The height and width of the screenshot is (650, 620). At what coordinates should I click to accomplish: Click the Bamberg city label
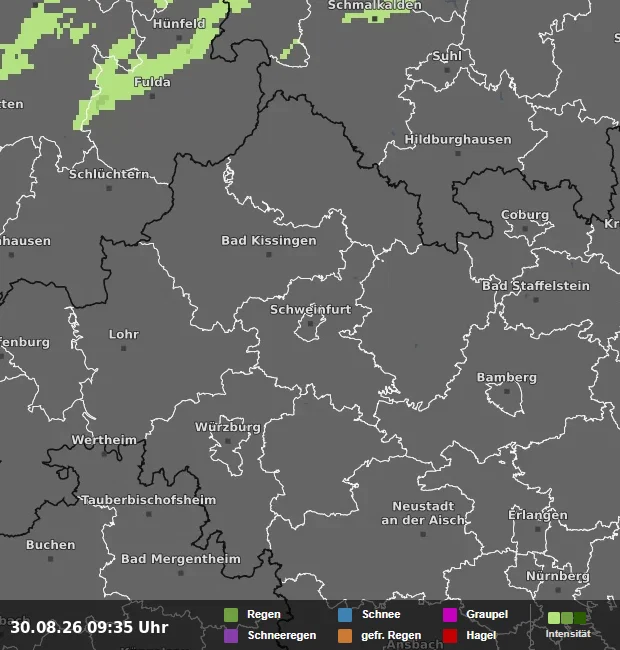[x=506, y=377]
